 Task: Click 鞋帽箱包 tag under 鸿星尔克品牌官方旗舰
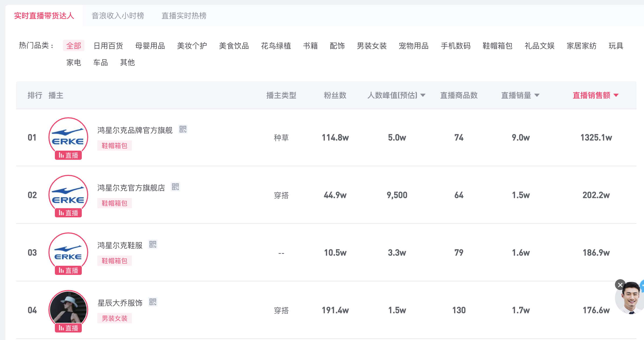click(115, 146)
